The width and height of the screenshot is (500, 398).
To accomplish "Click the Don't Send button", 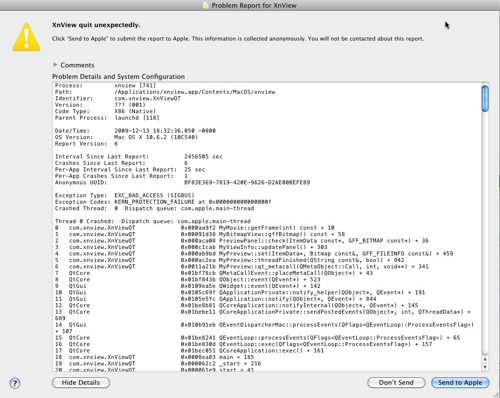I will tap(396, 383).
